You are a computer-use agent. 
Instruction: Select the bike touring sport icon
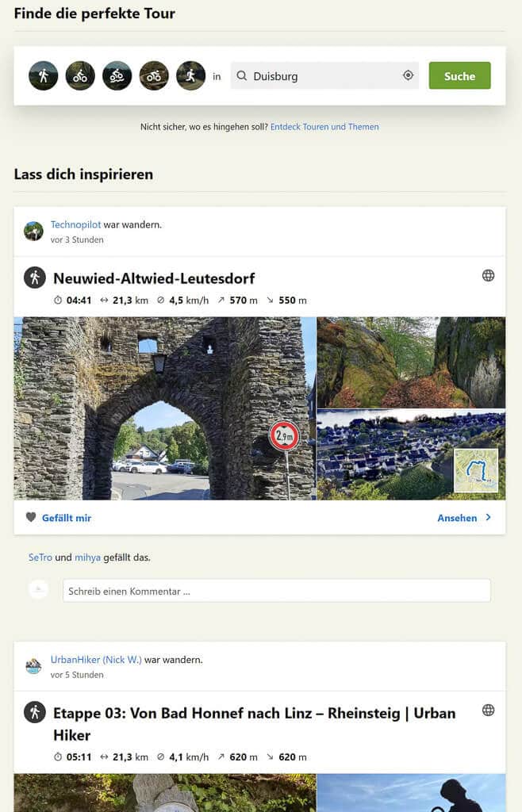(80, 75)
